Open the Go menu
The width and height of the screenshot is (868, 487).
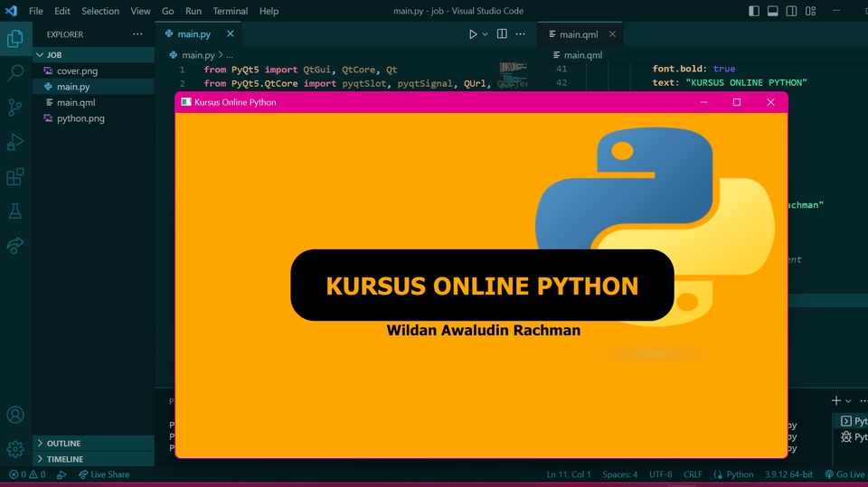168,11
